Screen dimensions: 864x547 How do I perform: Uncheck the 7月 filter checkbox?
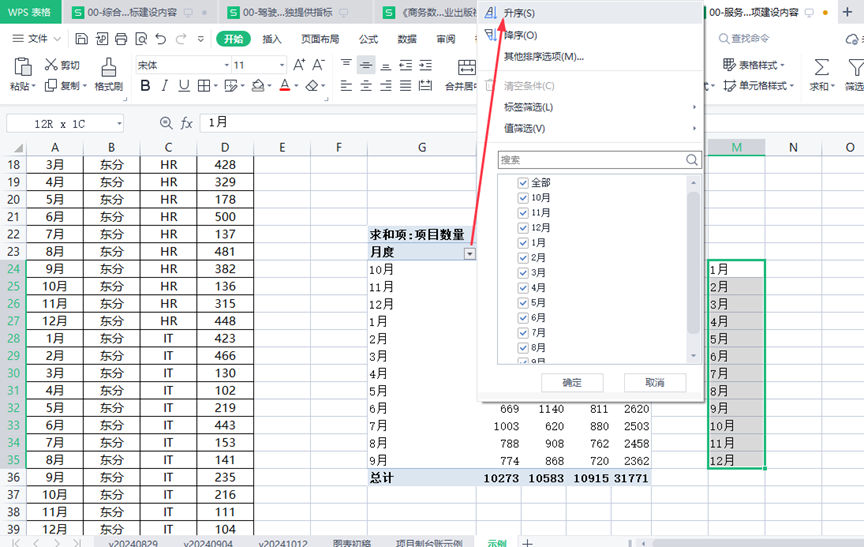pos(523,332)
